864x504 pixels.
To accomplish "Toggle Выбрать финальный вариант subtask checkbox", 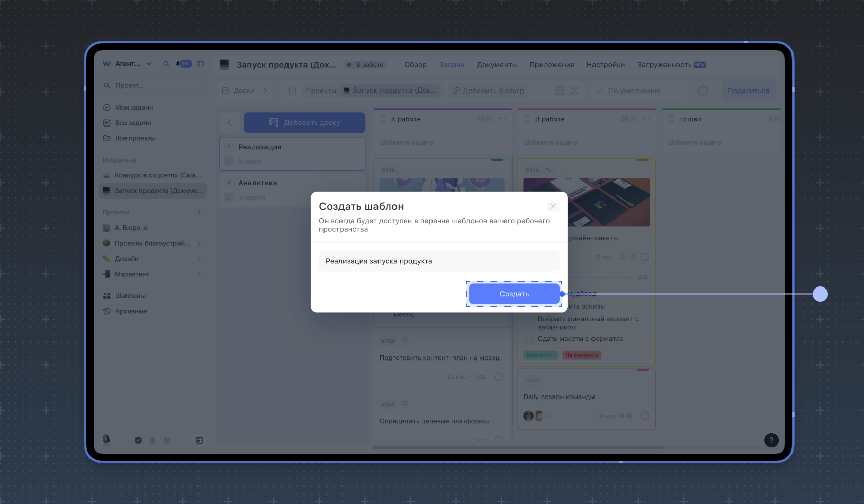I will point(528,322).
